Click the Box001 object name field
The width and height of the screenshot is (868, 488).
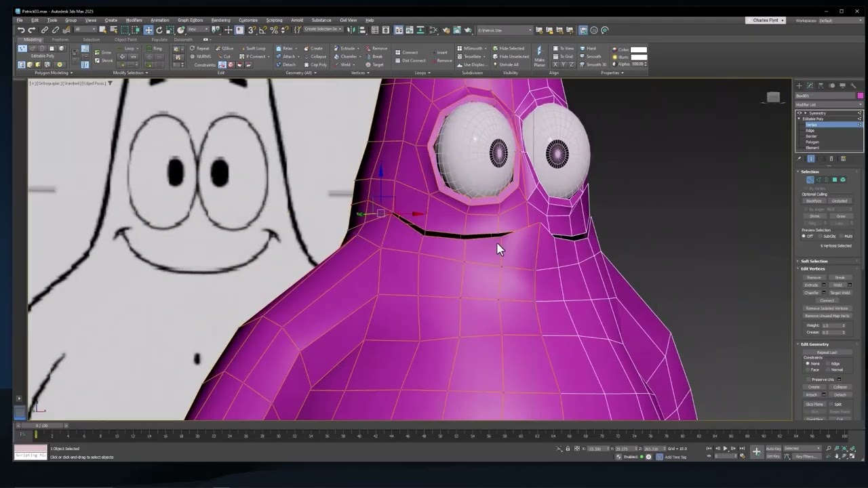click(825, 96)
